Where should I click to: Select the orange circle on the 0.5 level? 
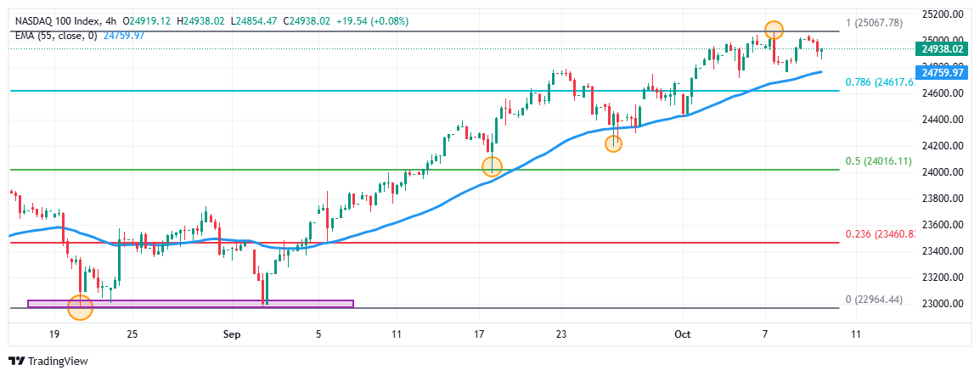click(x=492, y=166)
